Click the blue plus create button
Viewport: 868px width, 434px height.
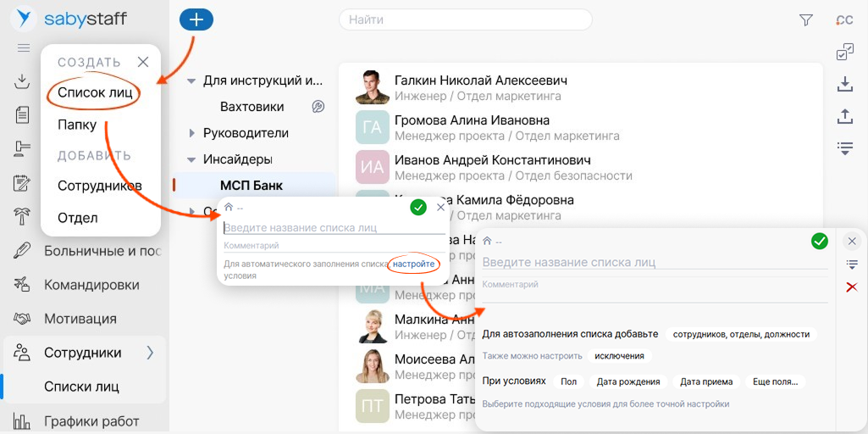(196, 19)
